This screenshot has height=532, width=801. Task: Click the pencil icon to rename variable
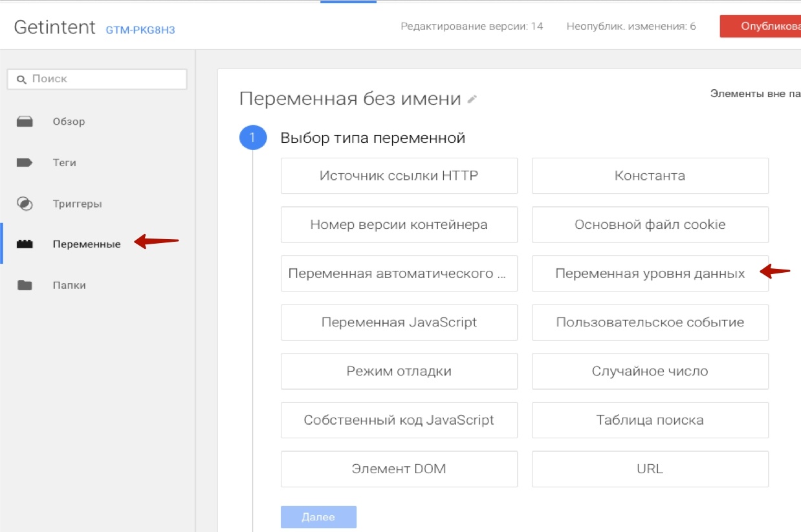coord(472,99)
